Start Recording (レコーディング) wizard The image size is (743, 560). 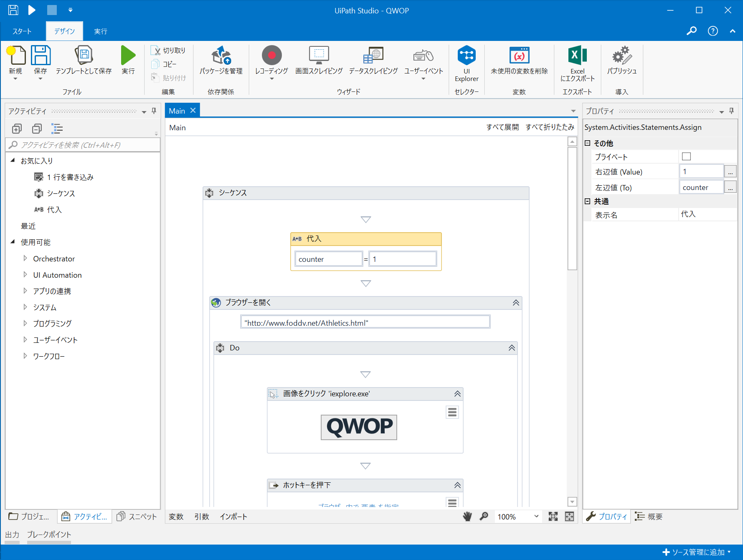click(272, 55)
